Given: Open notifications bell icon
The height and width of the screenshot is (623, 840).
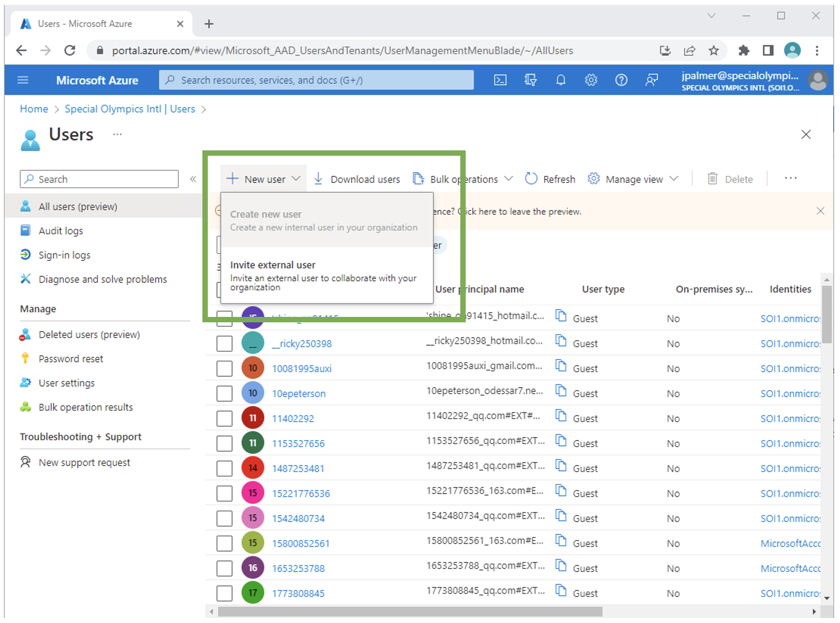Looking at the screenshot, I should (x=560, y=80).
